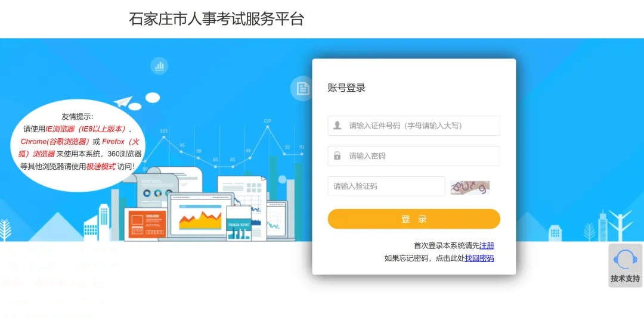Click the 120 data point on line chart

[x=267, y=126]
